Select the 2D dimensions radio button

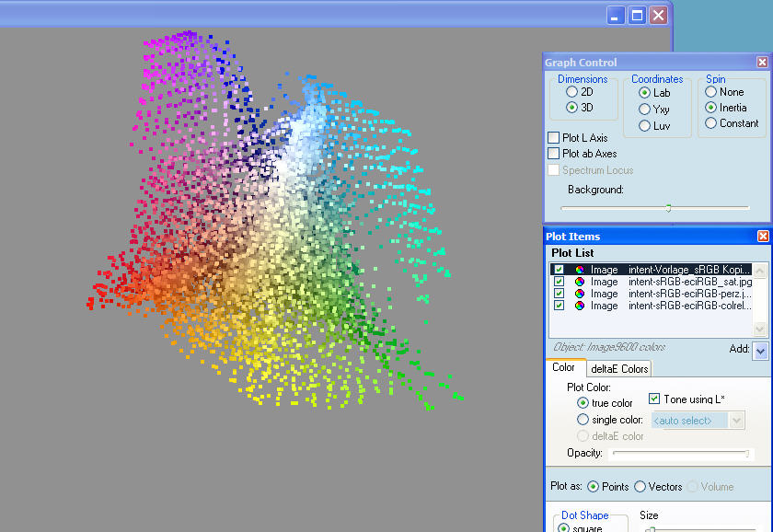tap(572, 92)
